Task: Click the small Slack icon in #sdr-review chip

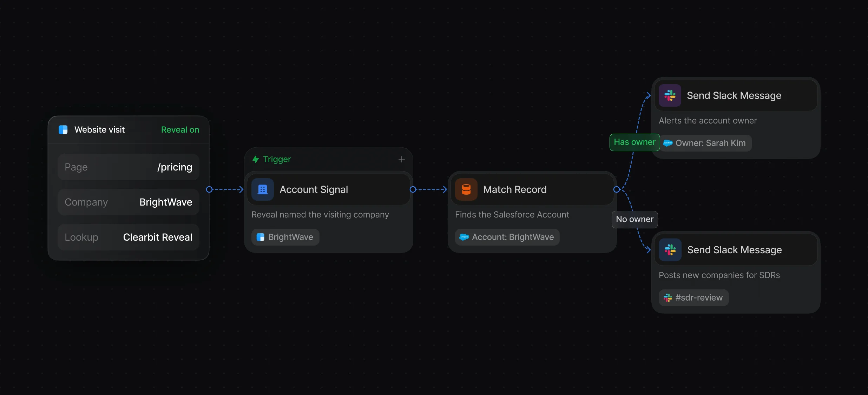Action: [x=668, y=298]
